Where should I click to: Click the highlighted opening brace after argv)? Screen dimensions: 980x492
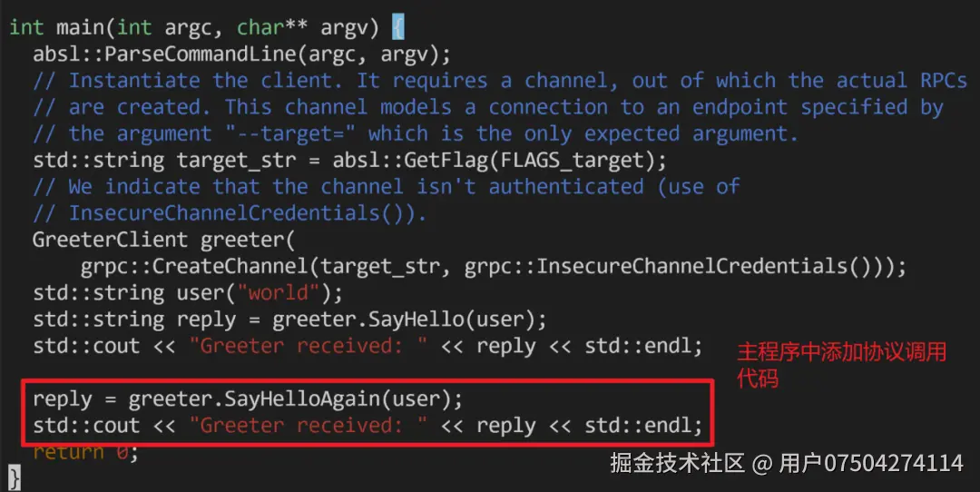(397, 27)
